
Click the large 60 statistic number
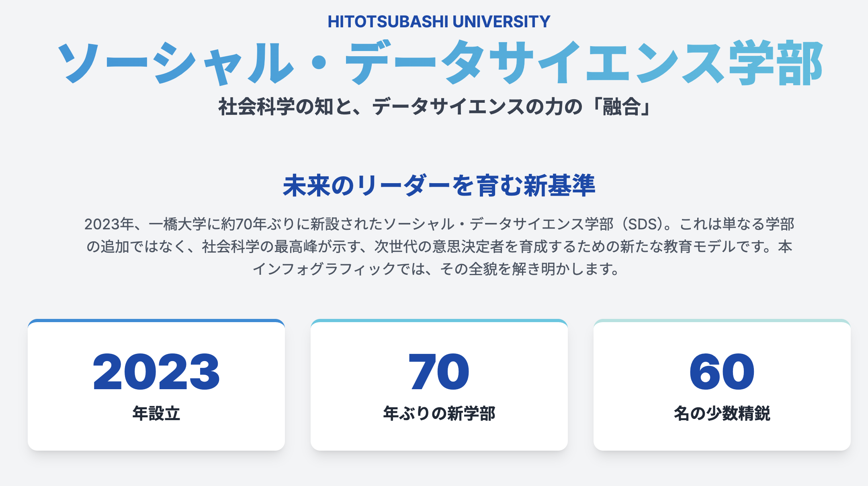click(x=722, y=372)
